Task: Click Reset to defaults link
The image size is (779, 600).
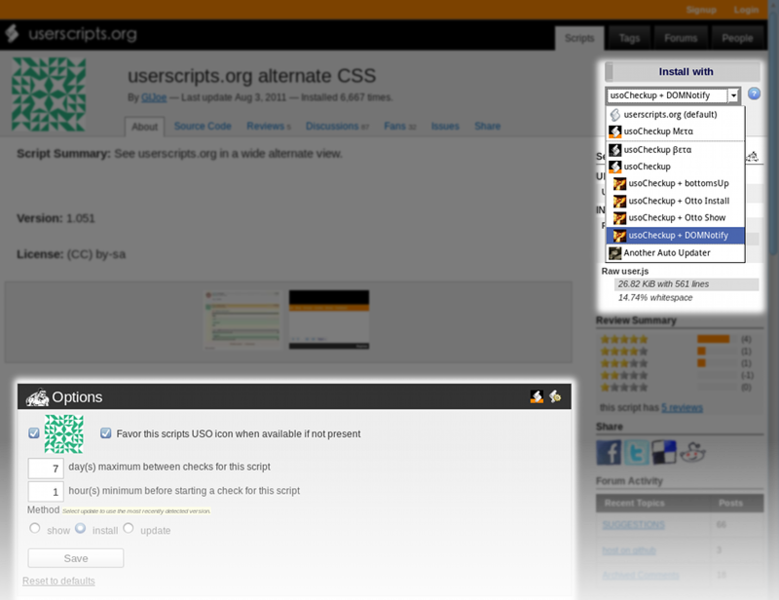Action: 59,581
